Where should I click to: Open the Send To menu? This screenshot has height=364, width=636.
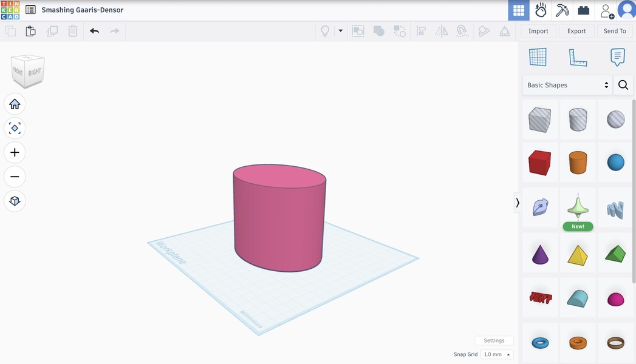click(614, 31)
